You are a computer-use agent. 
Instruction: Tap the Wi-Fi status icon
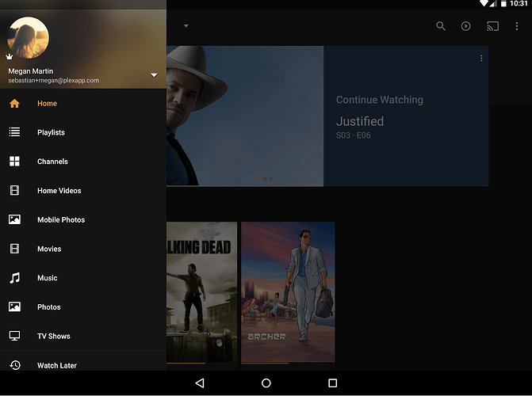pos(484,3)
